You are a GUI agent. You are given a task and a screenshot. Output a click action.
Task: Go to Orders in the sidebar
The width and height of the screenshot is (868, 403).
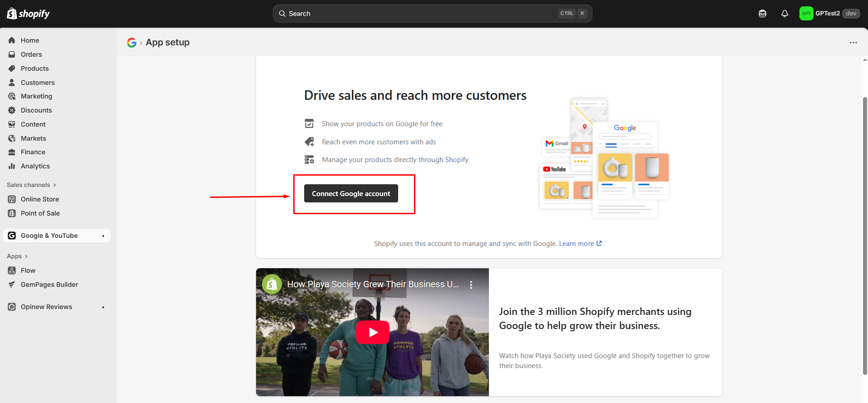(31, 54)
